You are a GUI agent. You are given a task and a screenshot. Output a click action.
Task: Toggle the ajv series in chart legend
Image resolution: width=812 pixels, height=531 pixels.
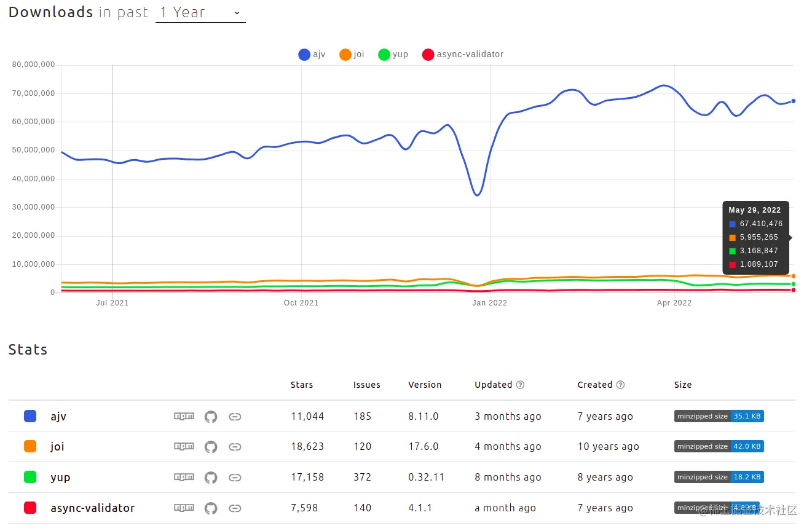312,55
